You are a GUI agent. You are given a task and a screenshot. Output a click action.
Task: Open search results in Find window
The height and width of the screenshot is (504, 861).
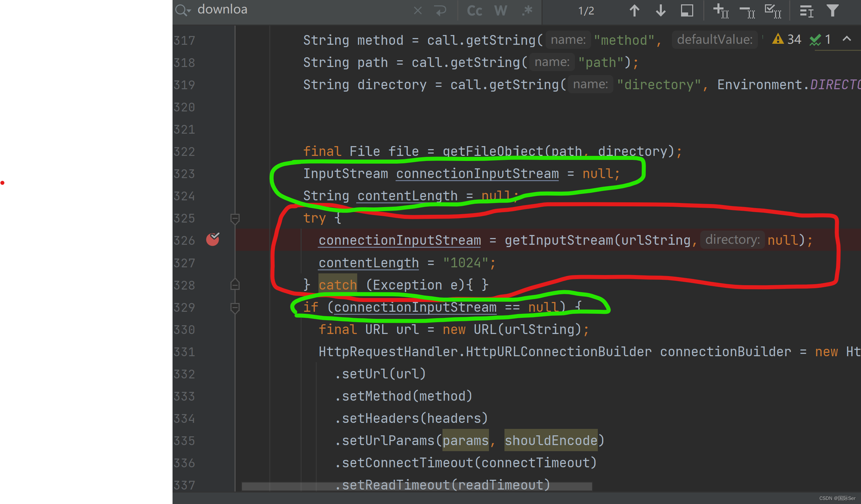[x=687, y=10]
